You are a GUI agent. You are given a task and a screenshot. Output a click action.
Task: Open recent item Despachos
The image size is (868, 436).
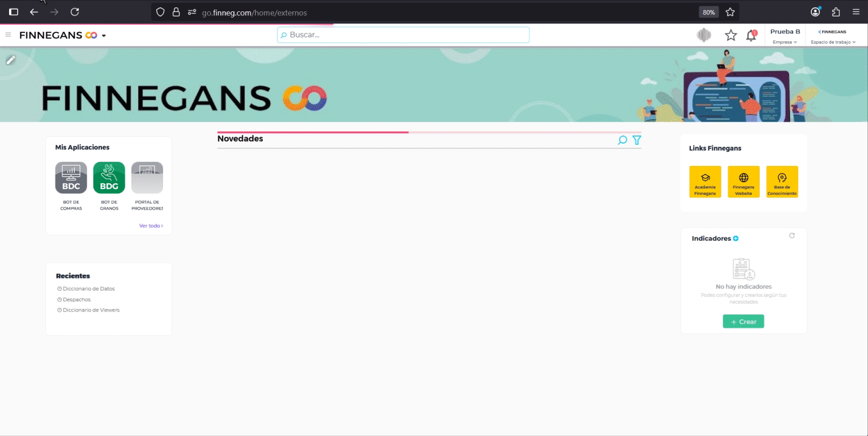(x=74, y=300)
